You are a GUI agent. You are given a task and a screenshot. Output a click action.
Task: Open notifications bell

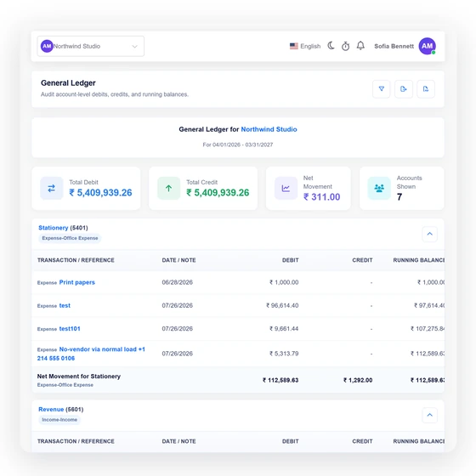point(360,46)
